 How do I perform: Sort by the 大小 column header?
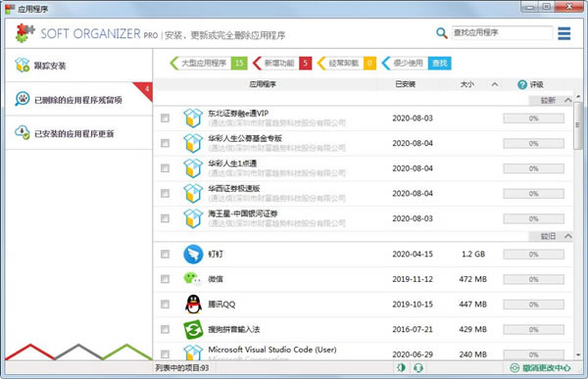[467, 84]
